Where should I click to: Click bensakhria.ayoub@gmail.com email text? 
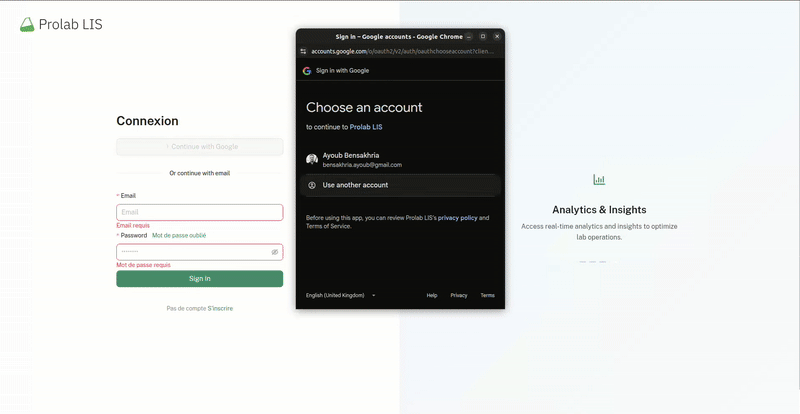coord(362,165)
